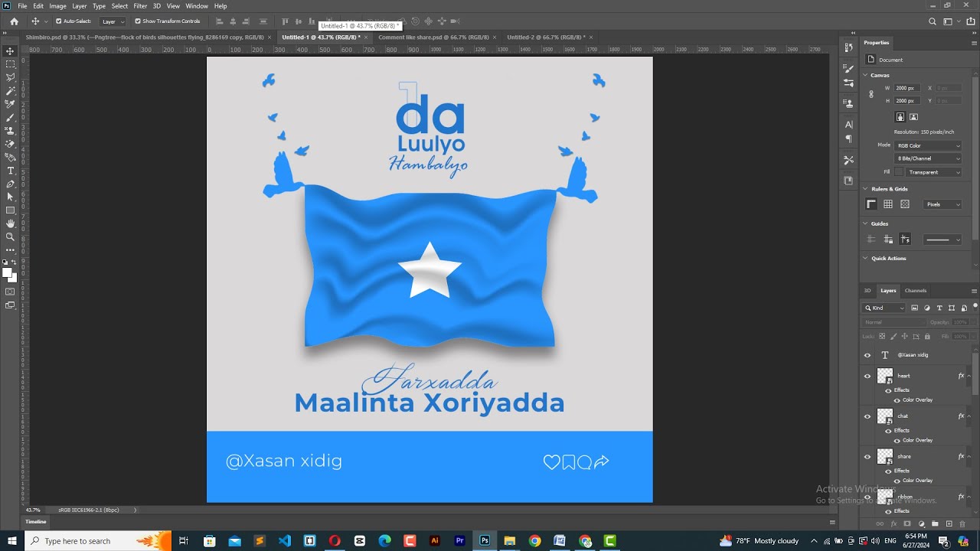Toggle the Auto-Select checkbox
The width and height of the screenshot is (980, 551).
click(x=59, y=21)
